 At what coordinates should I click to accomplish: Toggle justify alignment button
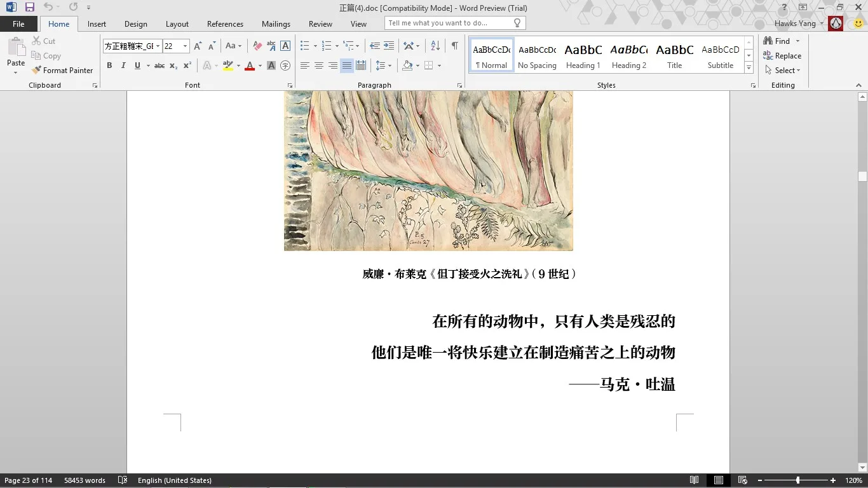coord(347,65)
